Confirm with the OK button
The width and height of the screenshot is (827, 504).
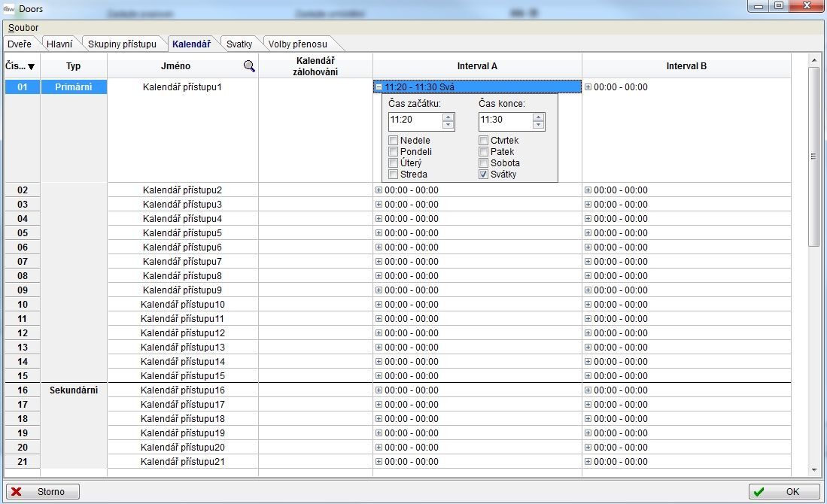point(784,492)
